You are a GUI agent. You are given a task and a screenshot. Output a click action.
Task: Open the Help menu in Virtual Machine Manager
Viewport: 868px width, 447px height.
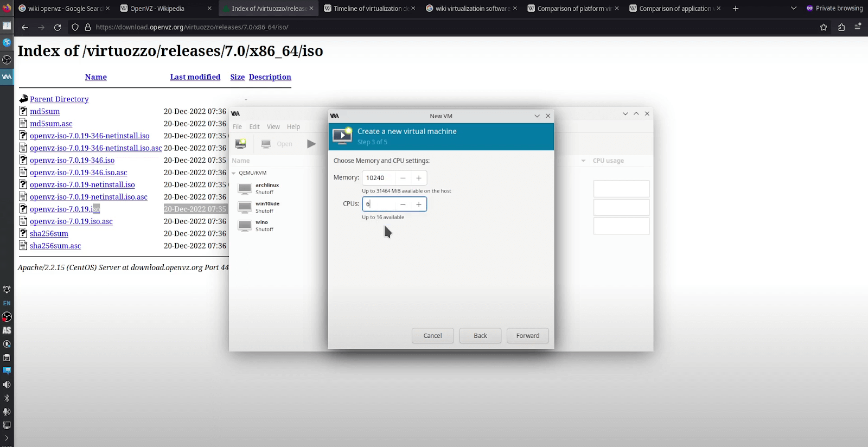tap(293, 127)
